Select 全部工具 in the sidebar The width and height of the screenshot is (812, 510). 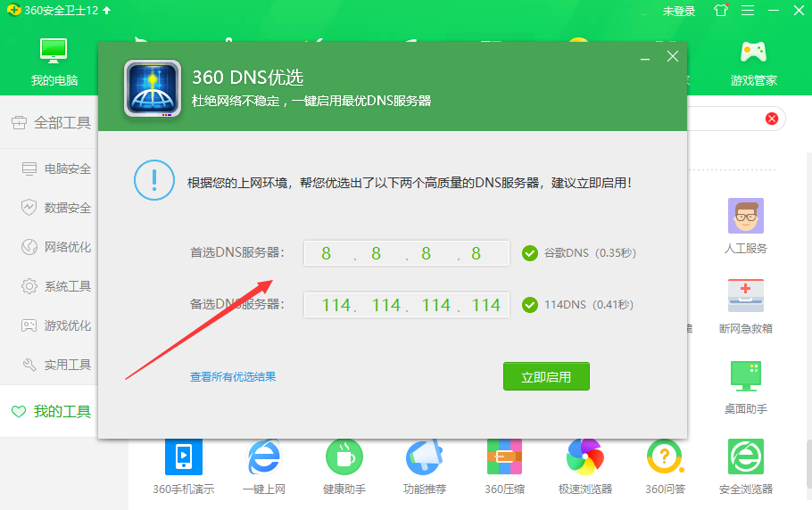[x=51, y=123]
